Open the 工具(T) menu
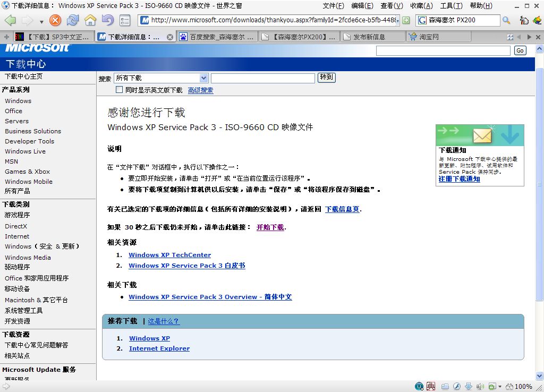The width and height of the screenshot is (544, 392). (452, 5)
